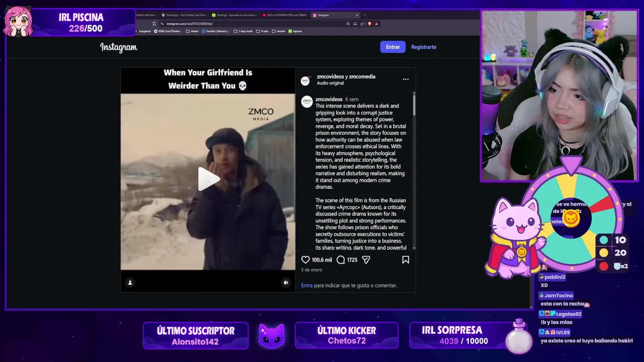Open the 100,6 mil likes count
The image size is (644, 362).
click(321, 260)
